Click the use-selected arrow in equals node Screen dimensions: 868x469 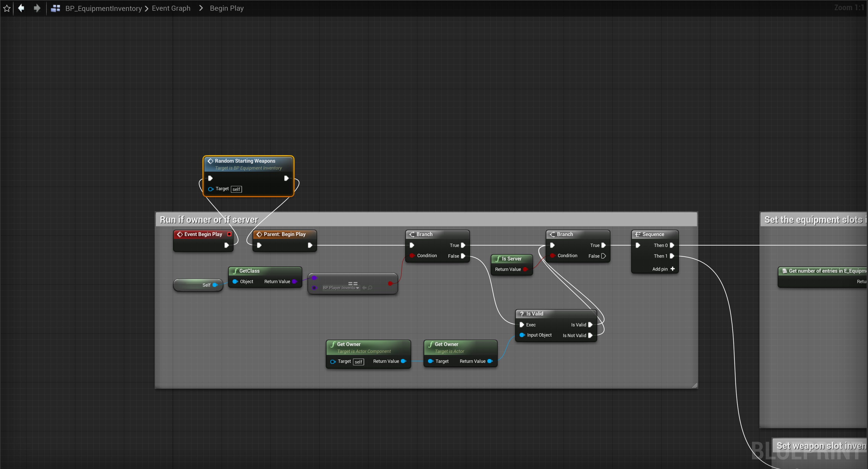[x=364, y=288]
